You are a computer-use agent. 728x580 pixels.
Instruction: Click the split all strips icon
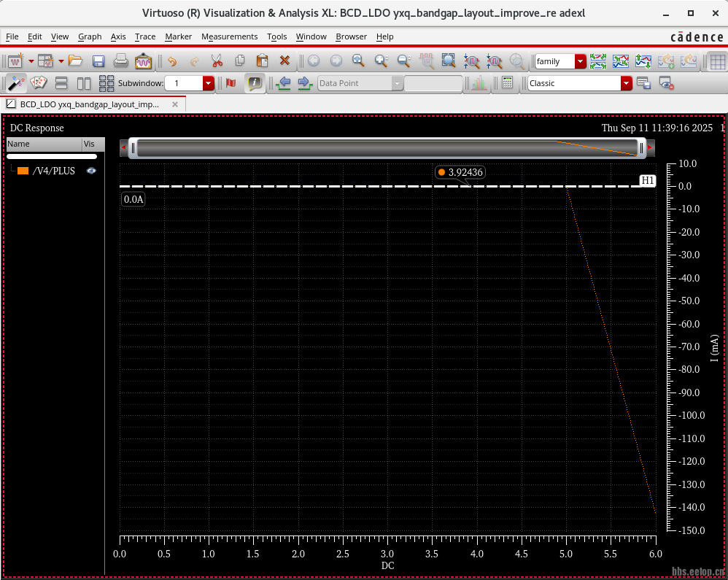coord(598,61)
